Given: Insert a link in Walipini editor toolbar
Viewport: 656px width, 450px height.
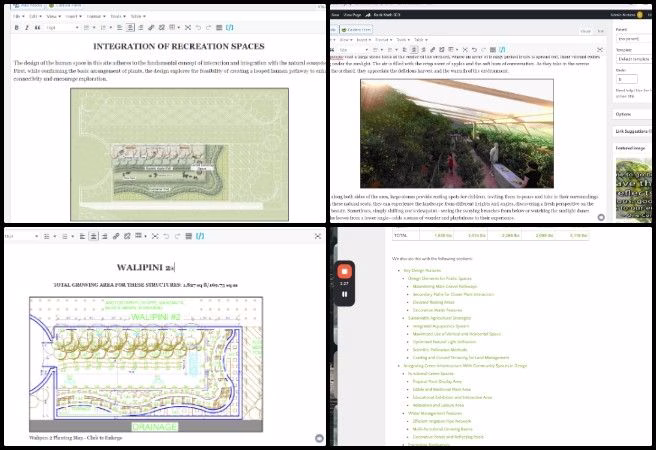Looking at the screenshot, I should (116, 236).
